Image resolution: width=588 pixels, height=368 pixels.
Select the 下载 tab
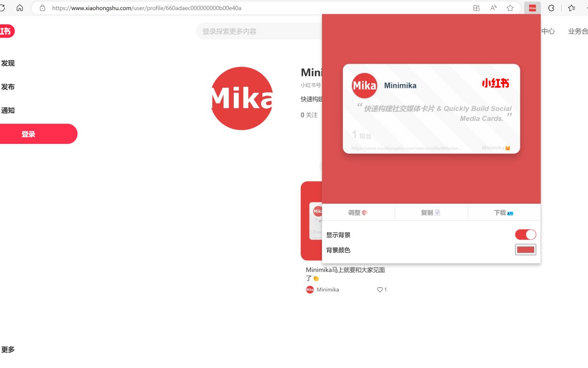point(504,213)
